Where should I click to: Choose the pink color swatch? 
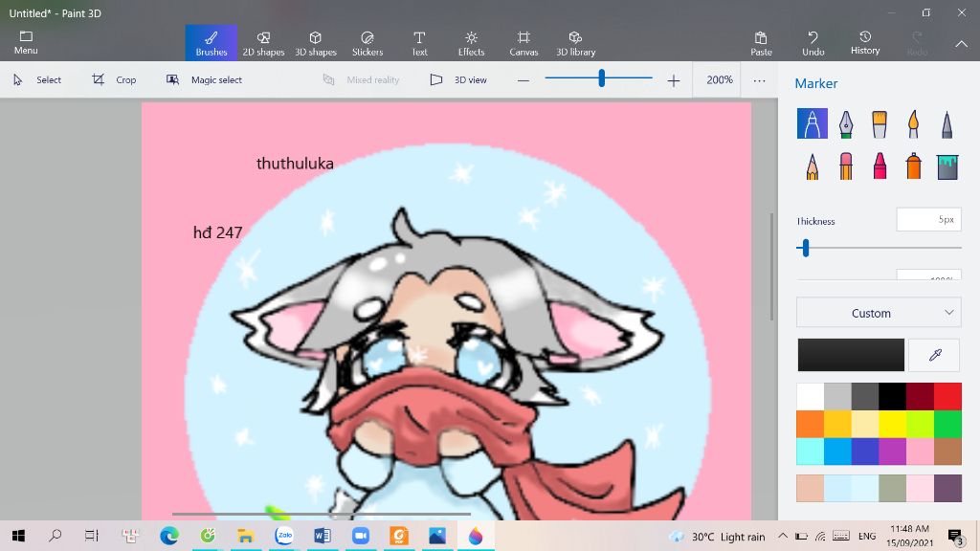[920, 452]
